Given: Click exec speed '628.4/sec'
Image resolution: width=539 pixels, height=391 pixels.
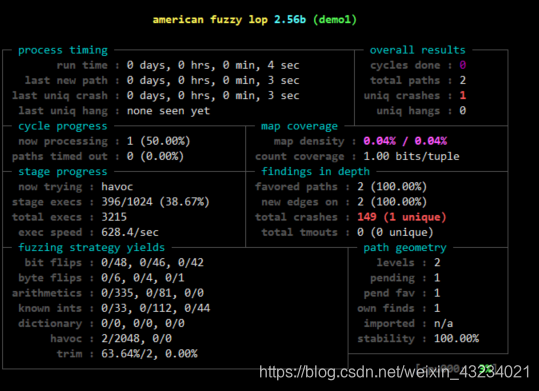Looking at the screenshot, I should coord(130,232).
